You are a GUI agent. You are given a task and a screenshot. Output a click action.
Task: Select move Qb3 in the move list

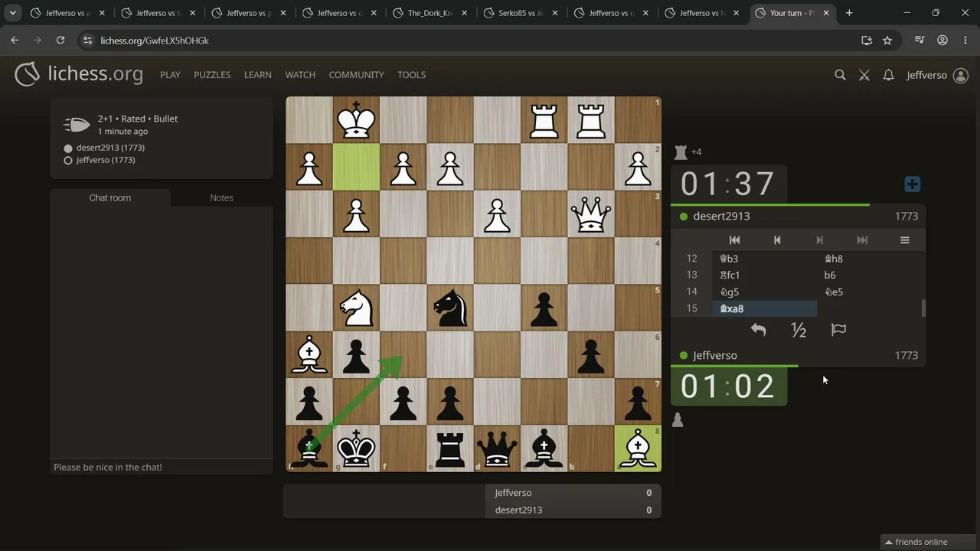(764, 259)
